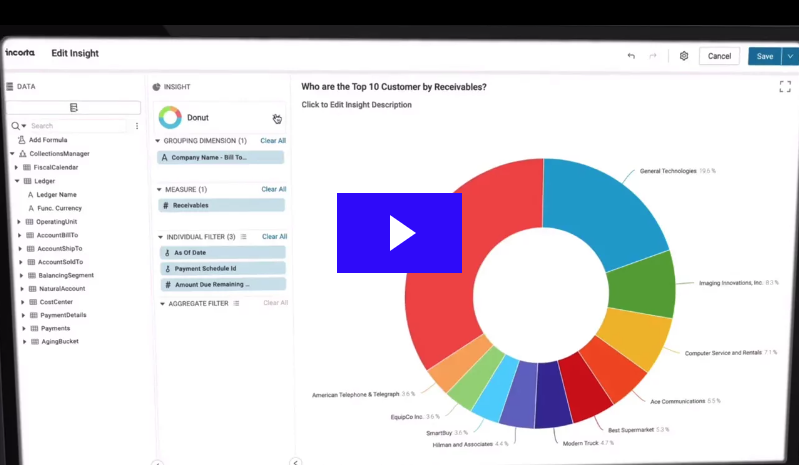This screenshot has width=799, height=465.
Task: Click the data manager icon above search
Action: [x=74, y=108]
